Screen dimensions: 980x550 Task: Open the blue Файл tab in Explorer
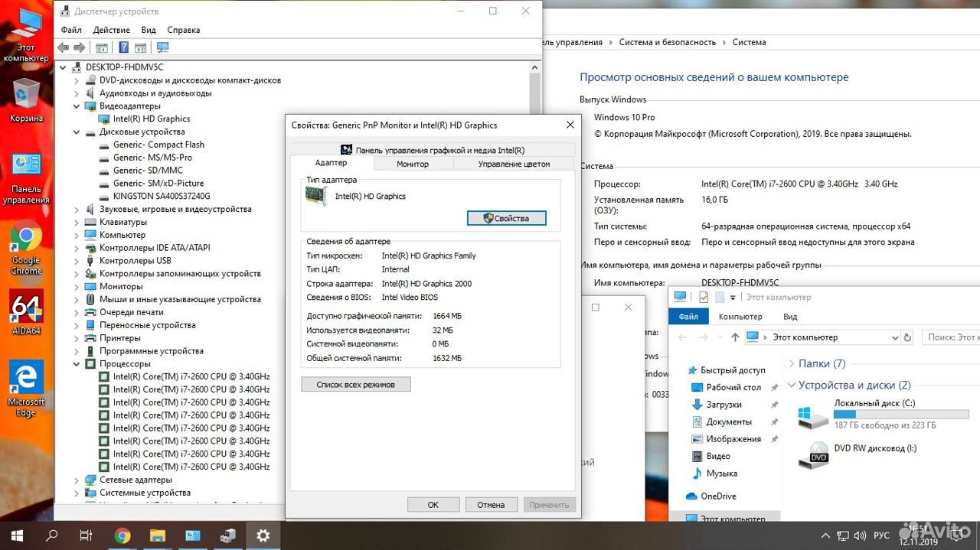tap(688, 317)
